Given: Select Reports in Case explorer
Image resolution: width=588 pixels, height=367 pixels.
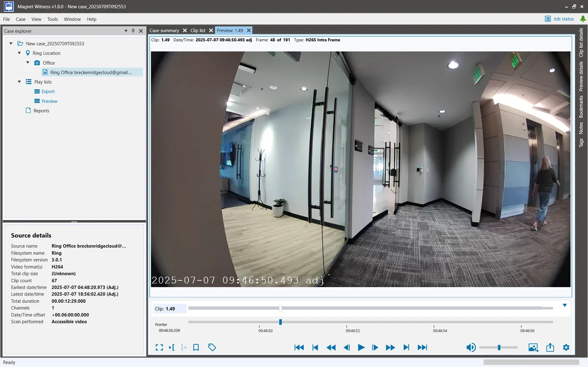Looking at the screenshot, I should click(41, 111).
